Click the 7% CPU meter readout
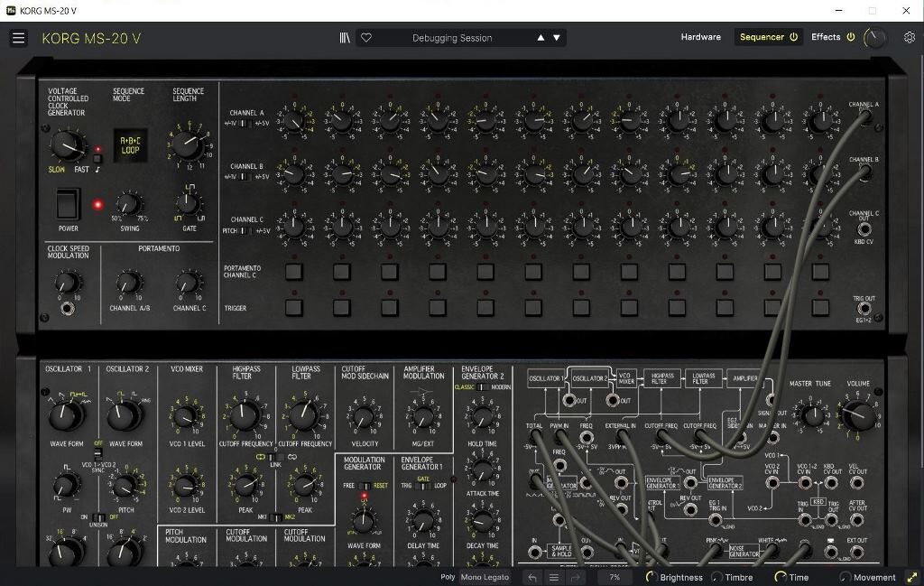Image resolution: width=924 pixels, height=586 pixels. click(614, 577)
